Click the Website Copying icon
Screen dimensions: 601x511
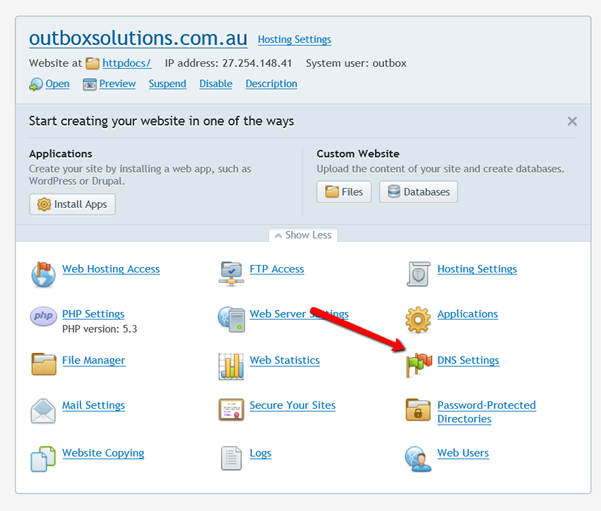(43, 458)
